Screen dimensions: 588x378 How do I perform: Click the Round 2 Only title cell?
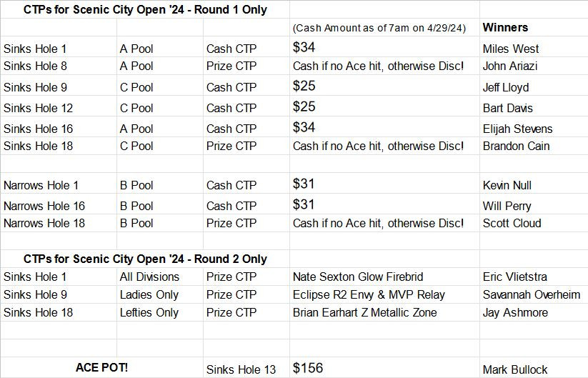[x=145, y=259]
